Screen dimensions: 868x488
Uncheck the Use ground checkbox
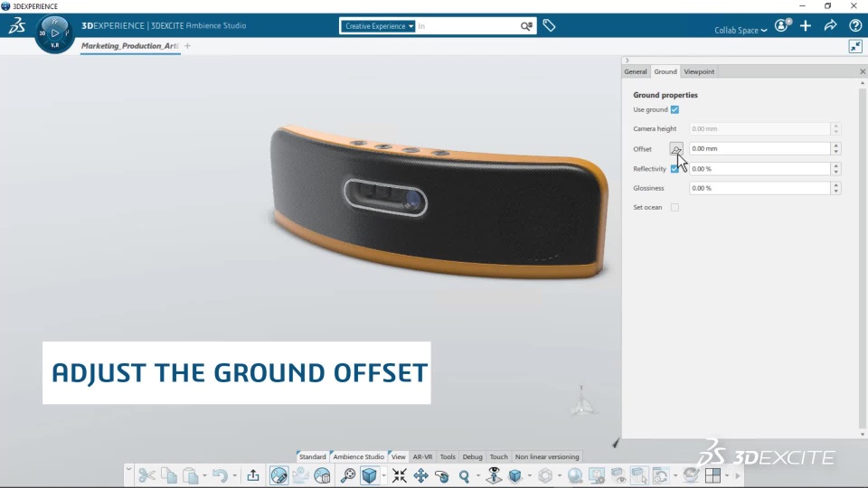tap(675, 109)
